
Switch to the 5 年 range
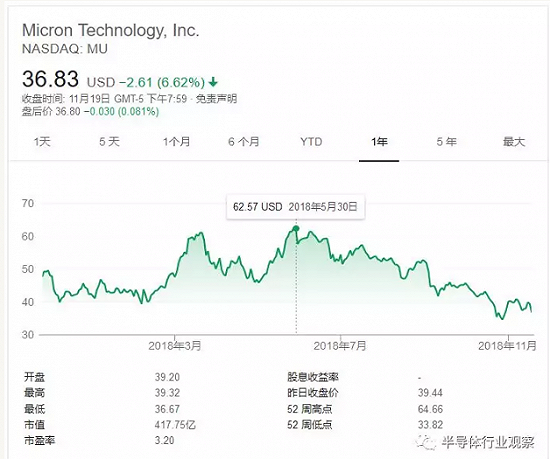447,142
